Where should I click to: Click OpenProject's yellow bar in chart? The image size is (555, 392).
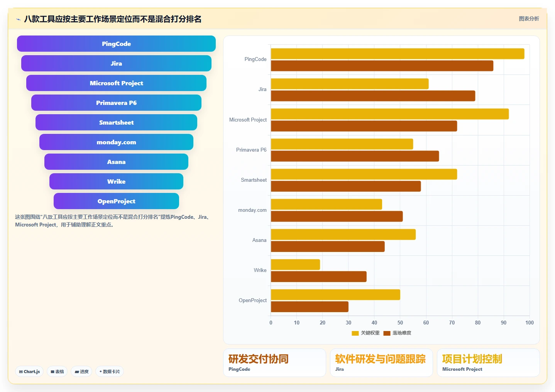(x=335, y=294)
